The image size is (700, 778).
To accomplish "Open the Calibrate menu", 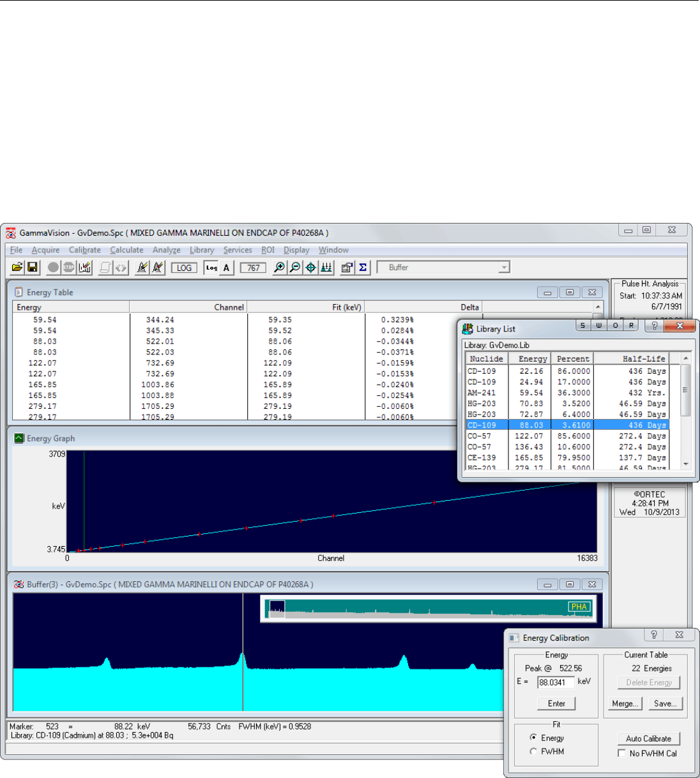I will tap(85, 250).
